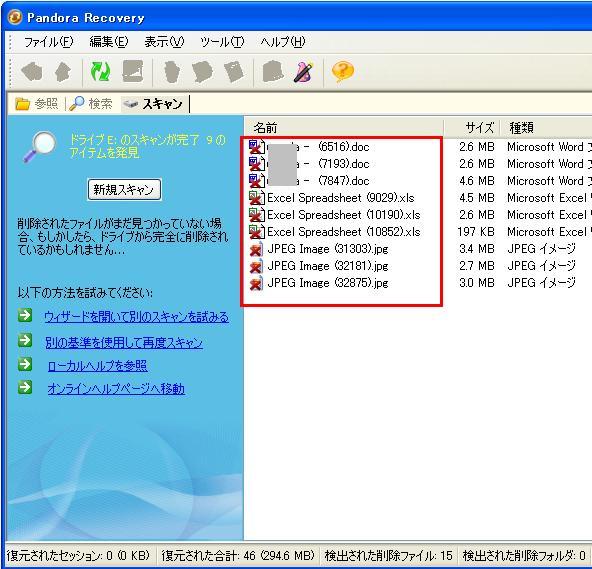Click the up-level arrow toolbar icon
The height and width of the screenshot is (569, 592).
pyautogui.click(x=63, y=71)
